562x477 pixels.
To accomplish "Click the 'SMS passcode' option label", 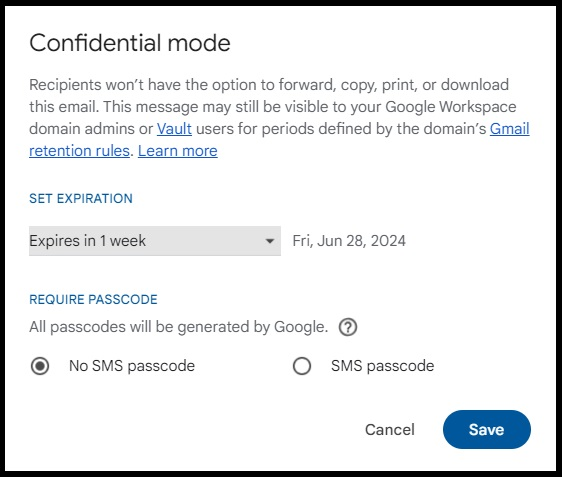I will coord(382,366).
